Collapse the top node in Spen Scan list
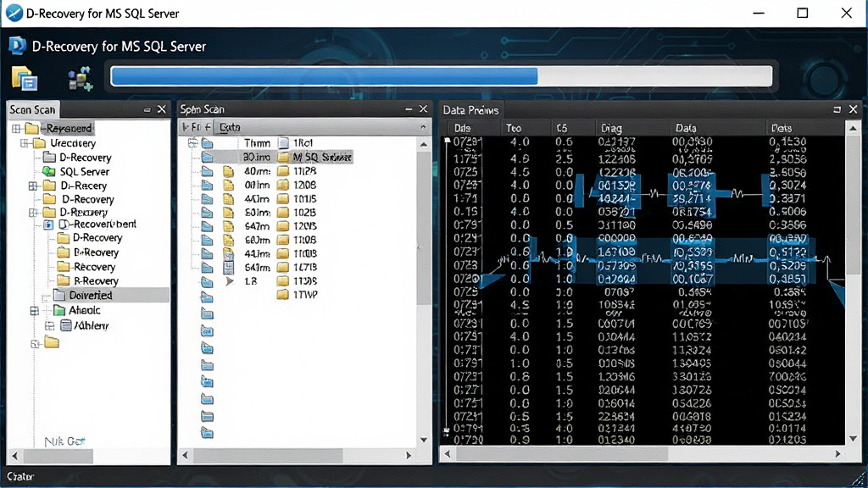 pos(192,142)
